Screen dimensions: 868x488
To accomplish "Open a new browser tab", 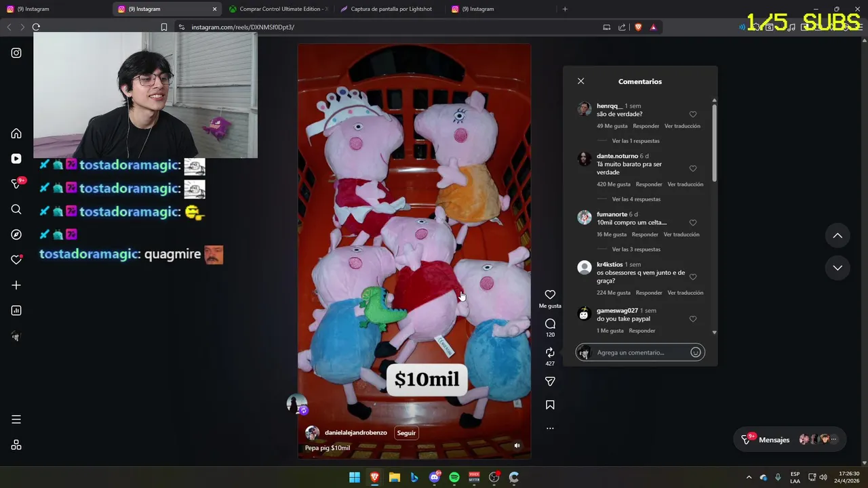I will click(x=565, y=9).
